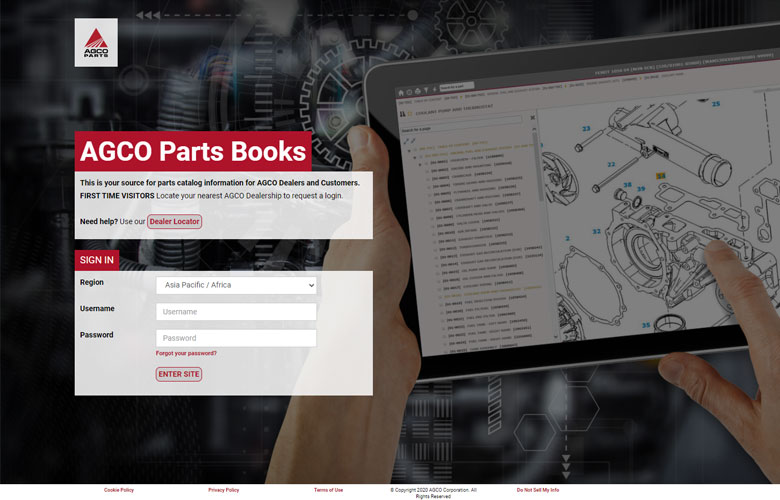Viewport: 780px width, 500px height.
Task: Focus the Username input field
Action: [x=236, y=311]
